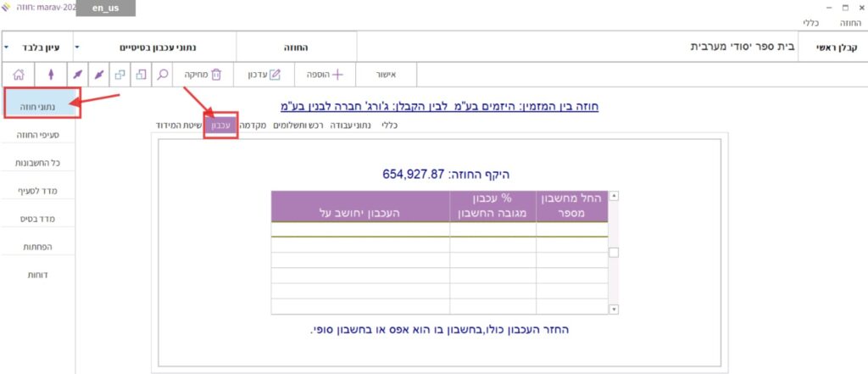Click the purple up-down arrow toolbar icon

tap(49, 75)
